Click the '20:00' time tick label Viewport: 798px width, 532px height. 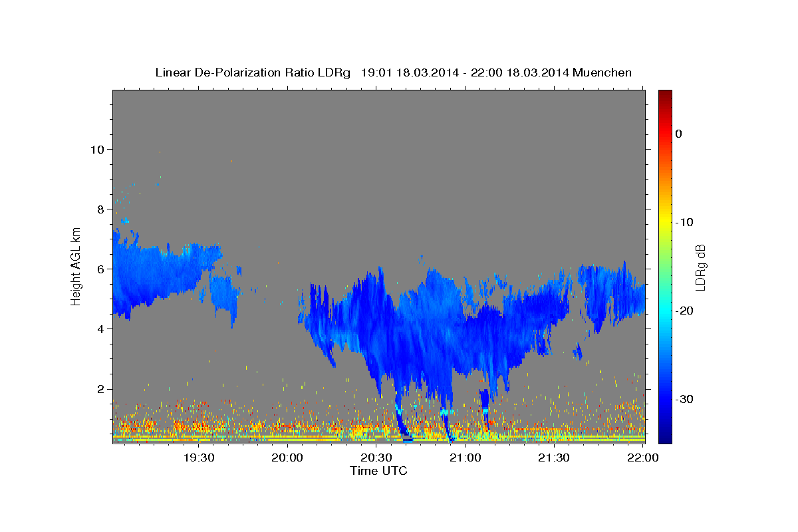pos(288,458)
